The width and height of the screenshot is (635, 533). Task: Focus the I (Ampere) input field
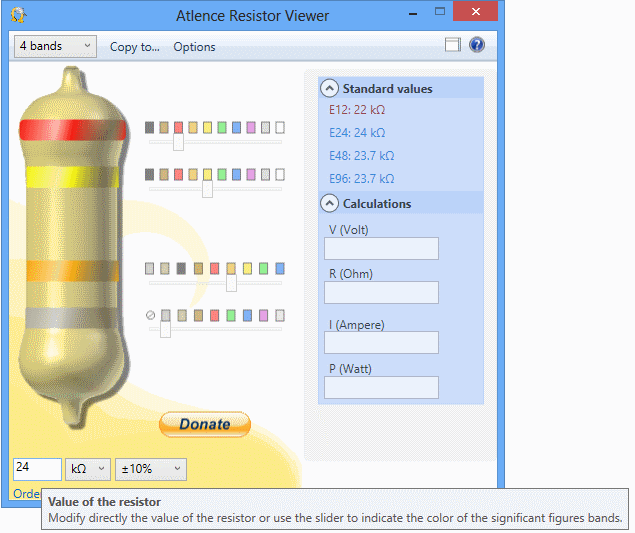(381, 343)
